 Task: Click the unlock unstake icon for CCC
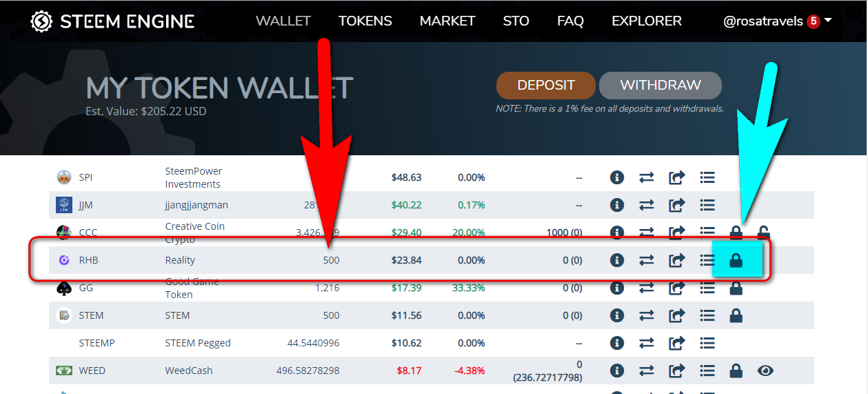pos(764,233)
